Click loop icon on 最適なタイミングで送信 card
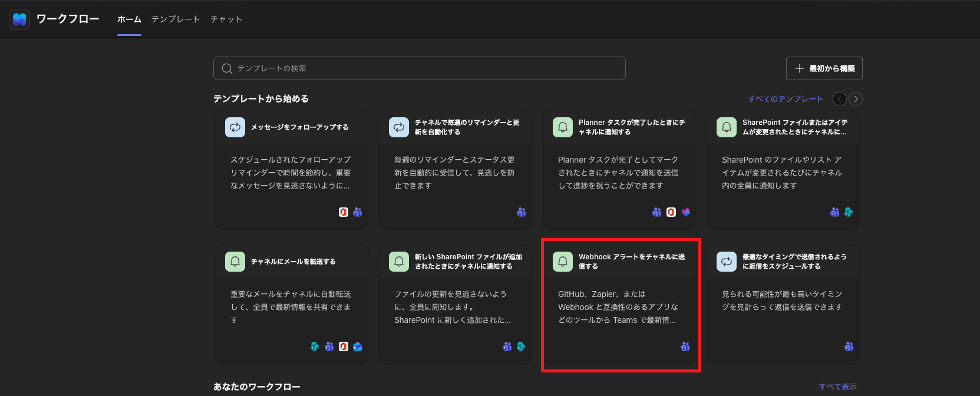Screen dimensions: 980x396 727,262
